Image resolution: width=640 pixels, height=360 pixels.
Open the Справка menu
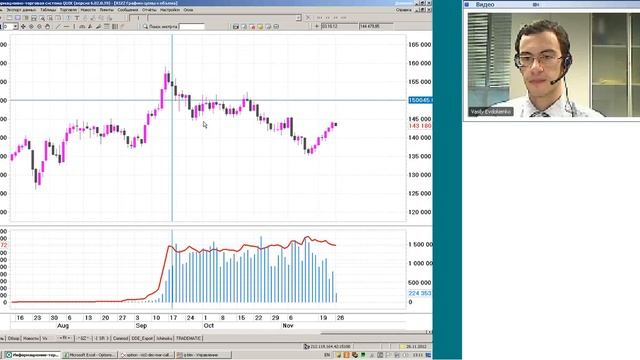coord(404,10)
